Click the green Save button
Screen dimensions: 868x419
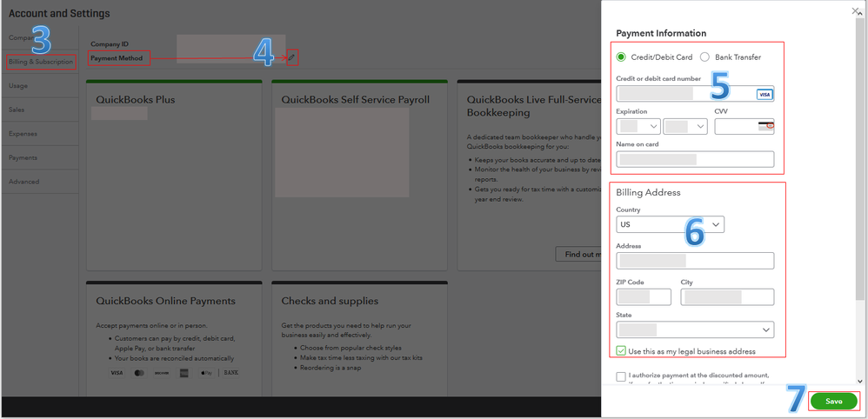(834, 402)
